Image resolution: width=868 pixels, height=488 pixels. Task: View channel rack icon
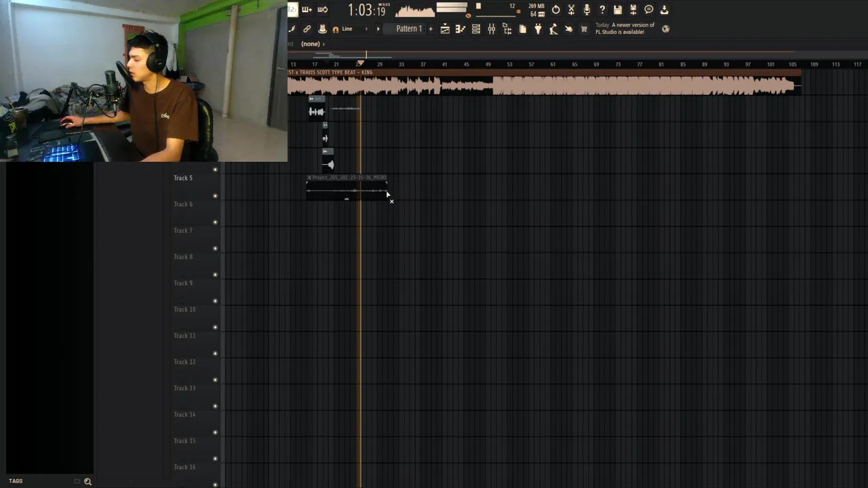(x=476, y=28)
